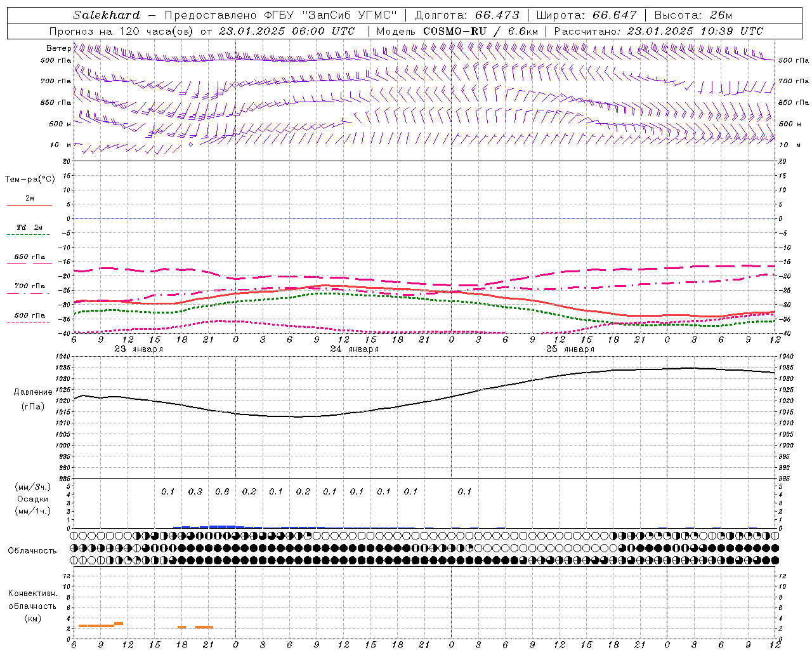Image resolution: width=812 pixels, height=650 pixels.
Task: Click the Ветер wind panel label
Action: [59, 48]
